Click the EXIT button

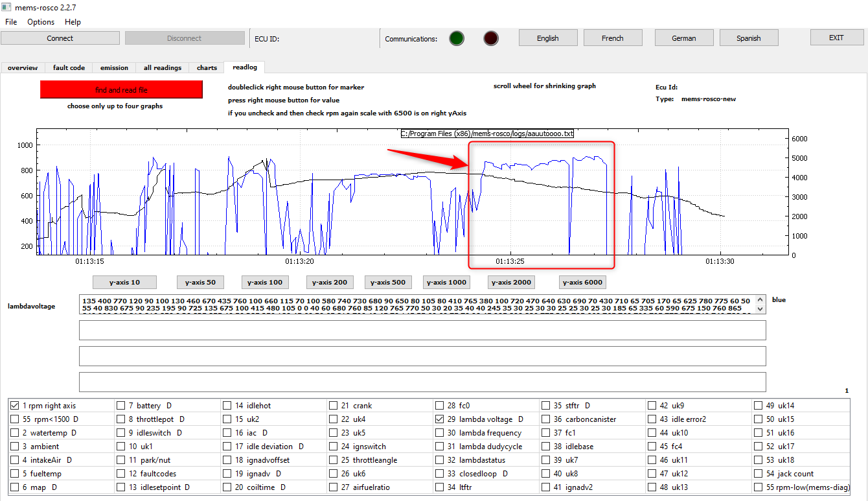[836, 38]
